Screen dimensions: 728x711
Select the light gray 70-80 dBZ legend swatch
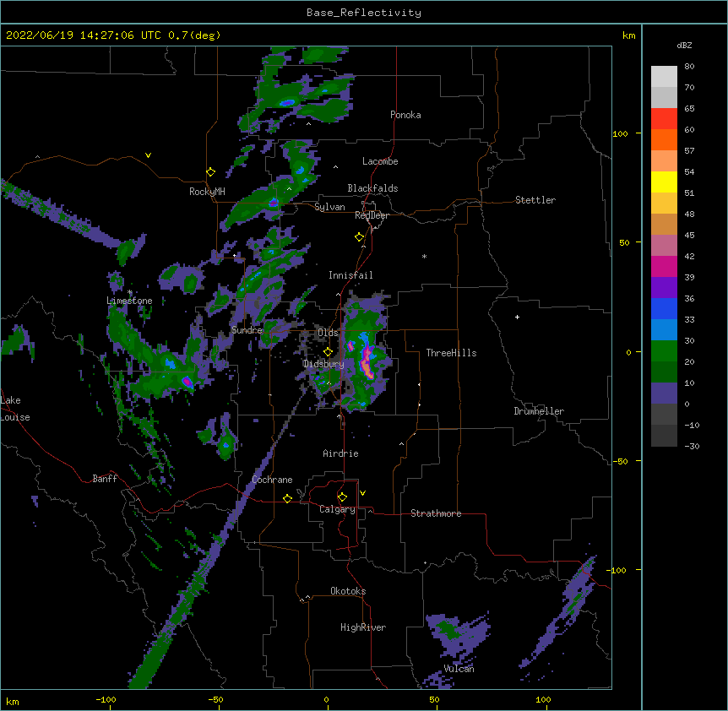664,77
